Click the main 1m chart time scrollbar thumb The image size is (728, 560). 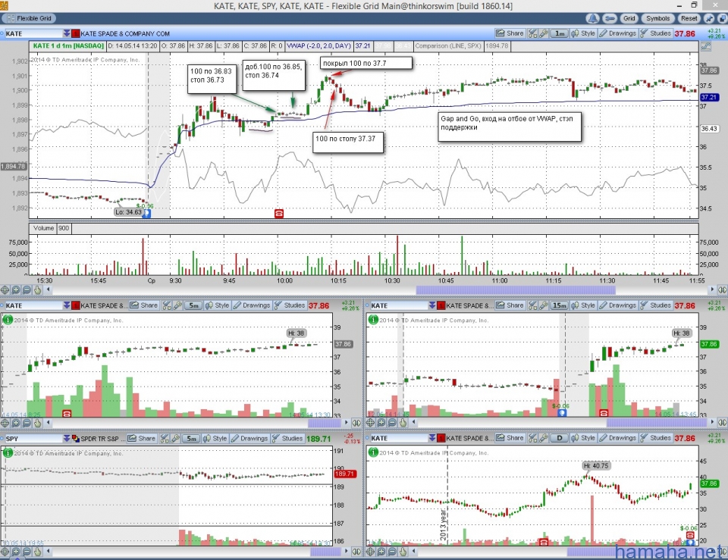[516, 290]
